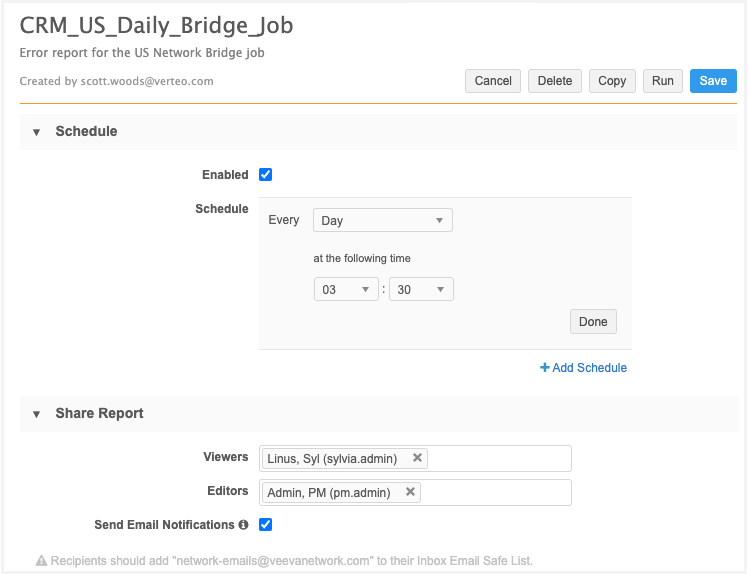This screenshot has width=749, height=574.
Task: Remove Admin, PM from Editors
Action: [410, 492]
